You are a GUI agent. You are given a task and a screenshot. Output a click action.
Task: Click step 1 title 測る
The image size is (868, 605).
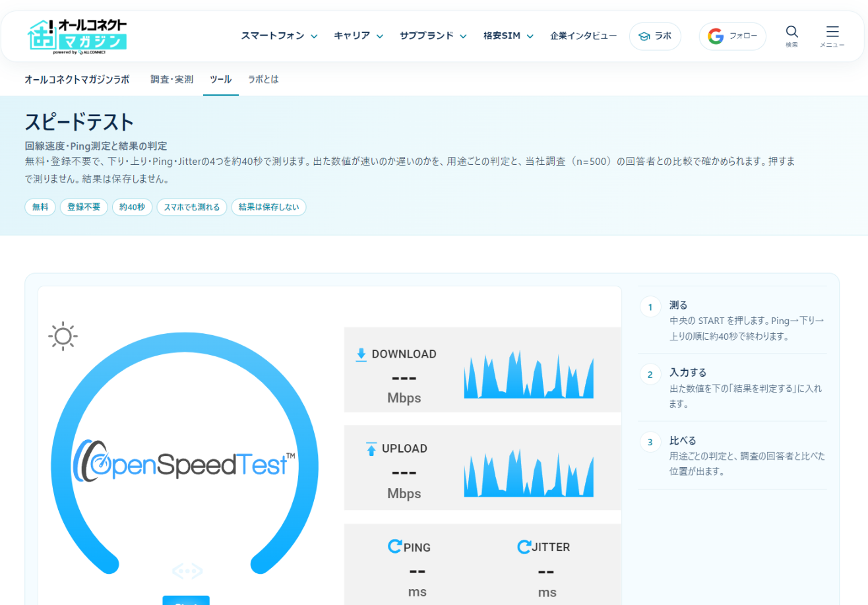pyautogui.click(x=679, y=305)
